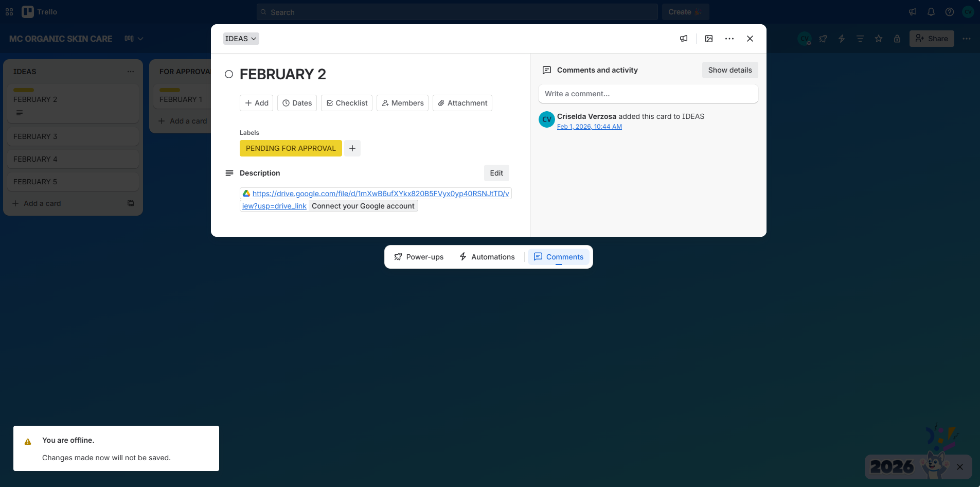Close the FEBRUARY 2 card dialog

coord(750,39)
